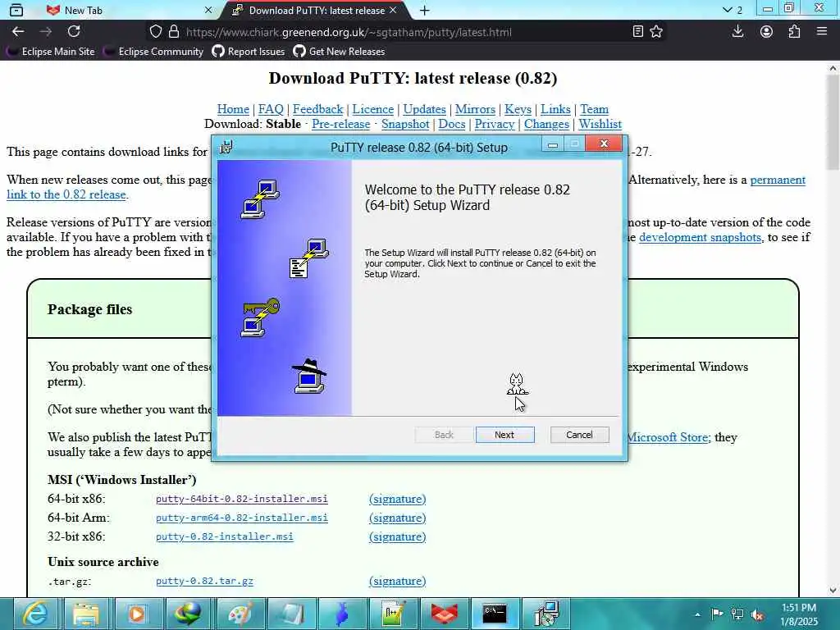Screen dimensions: 840x630
Task: Open signature link for 64-bit Arm installer
Action: tap(398, 518)
